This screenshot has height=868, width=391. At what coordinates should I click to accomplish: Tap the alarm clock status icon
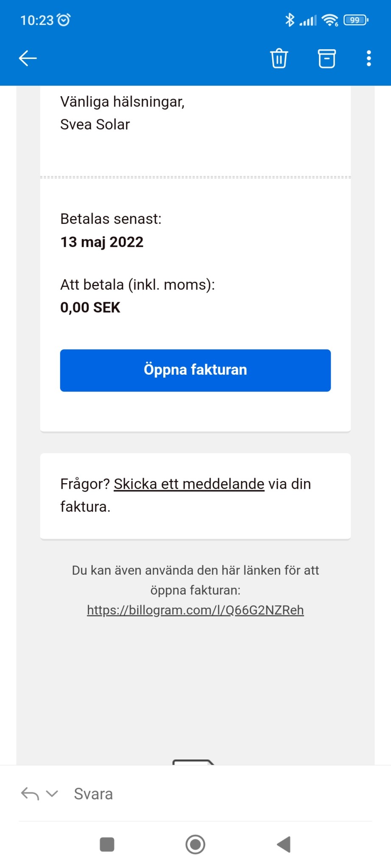[x=64, y=20]
